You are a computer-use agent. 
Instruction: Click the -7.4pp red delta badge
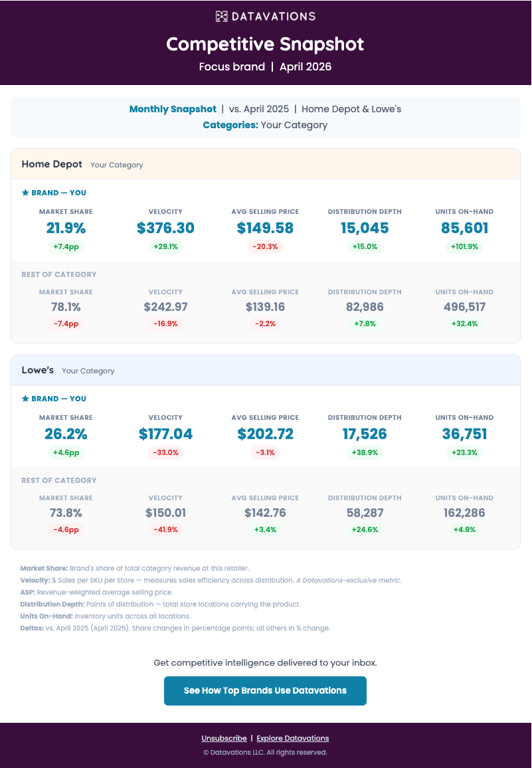pyautogui.click(x=66, y=324)
